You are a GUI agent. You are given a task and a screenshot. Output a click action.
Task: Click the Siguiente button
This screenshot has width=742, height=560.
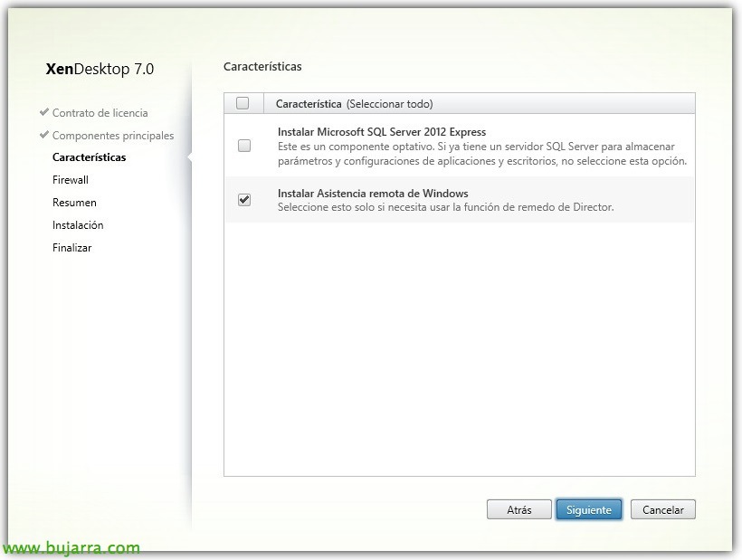[x=589, y=510]
